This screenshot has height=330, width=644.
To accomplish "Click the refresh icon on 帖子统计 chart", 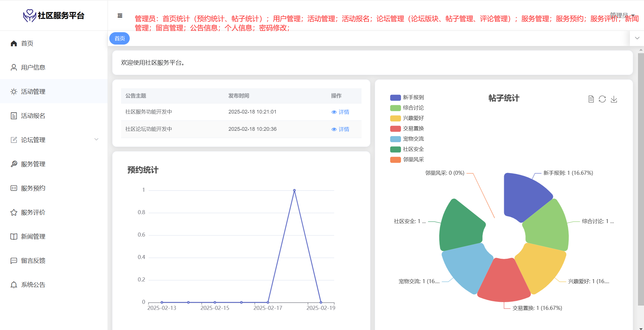I will (x=602, y=99).
